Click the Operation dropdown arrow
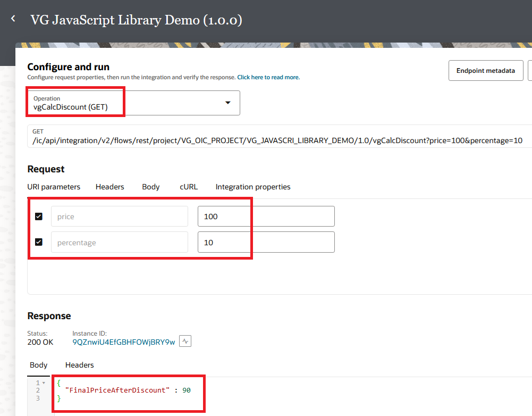 pyautogui.click(x=228, y=103)
